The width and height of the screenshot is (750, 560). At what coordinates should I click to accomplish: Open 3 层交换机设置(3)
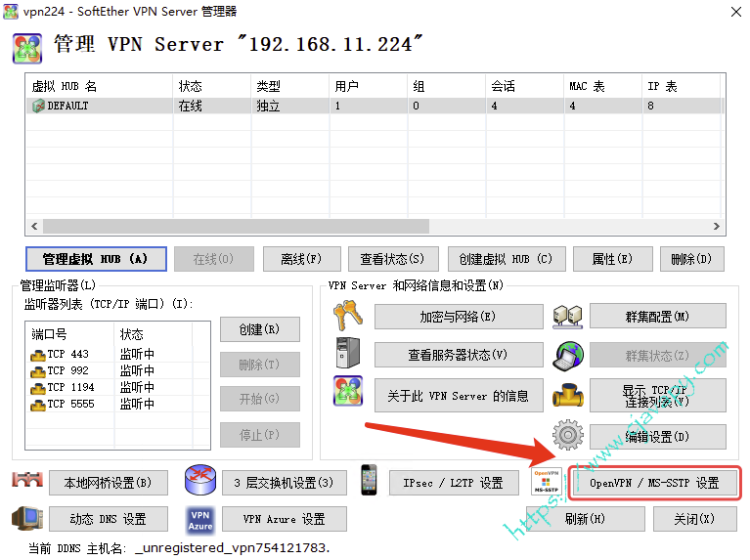click(x=285, y=483)
